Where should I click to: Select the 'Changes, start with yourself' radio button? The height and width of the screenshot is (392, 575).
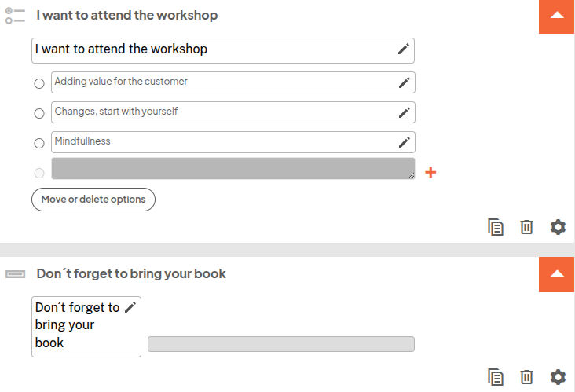(39, 114)
